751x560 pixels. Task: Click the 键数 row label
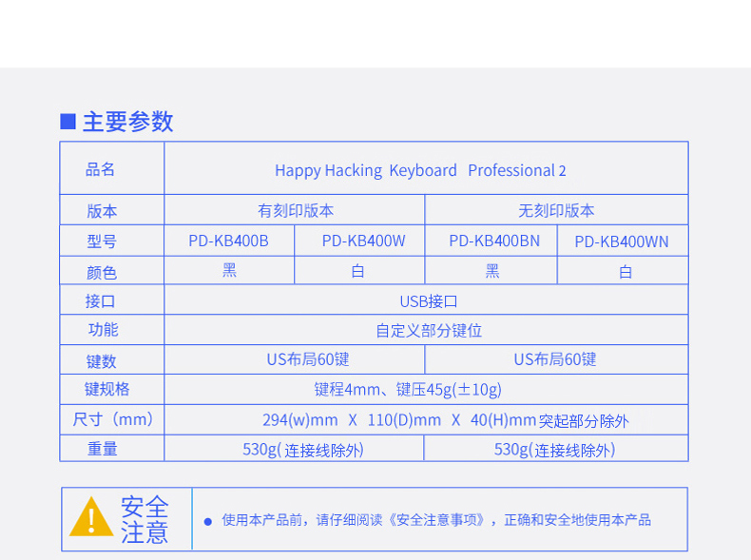pos(102,361)
